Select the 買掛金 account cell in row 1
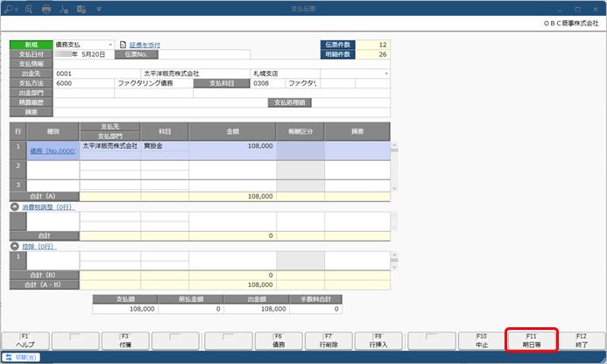Screen dimensions: 607x364 165,146
